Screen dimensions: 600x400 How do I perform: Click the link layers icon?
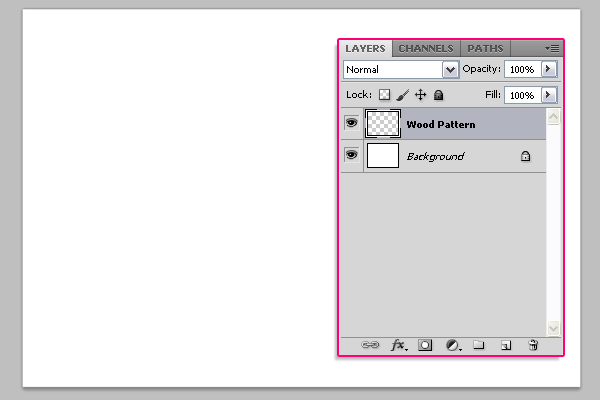pyautogui.click(x=370, y=345)
